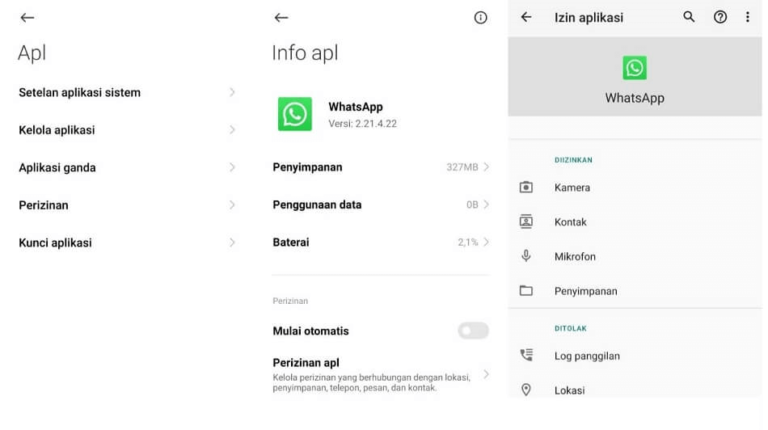Tap WhatsApp icon in Izin aplikasi banner
768x430 pixels.
coord(634,68)
